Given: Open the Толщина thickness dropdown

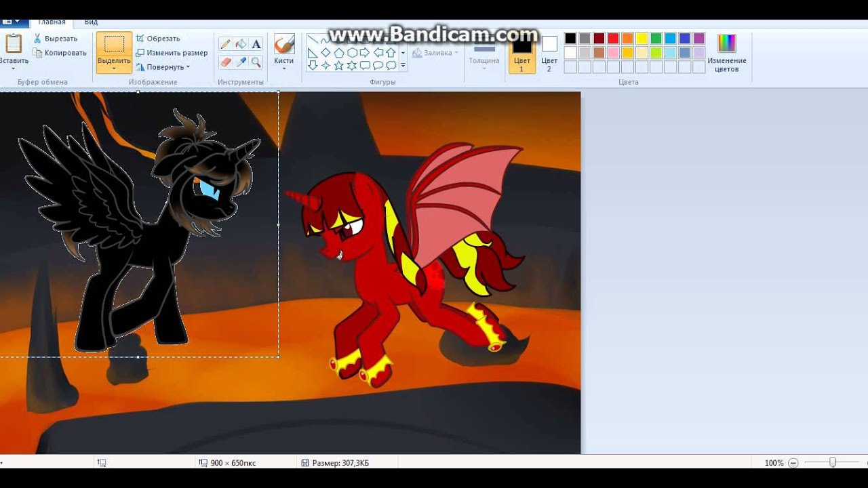Looking at the screenshot, I should pos(484,68).
